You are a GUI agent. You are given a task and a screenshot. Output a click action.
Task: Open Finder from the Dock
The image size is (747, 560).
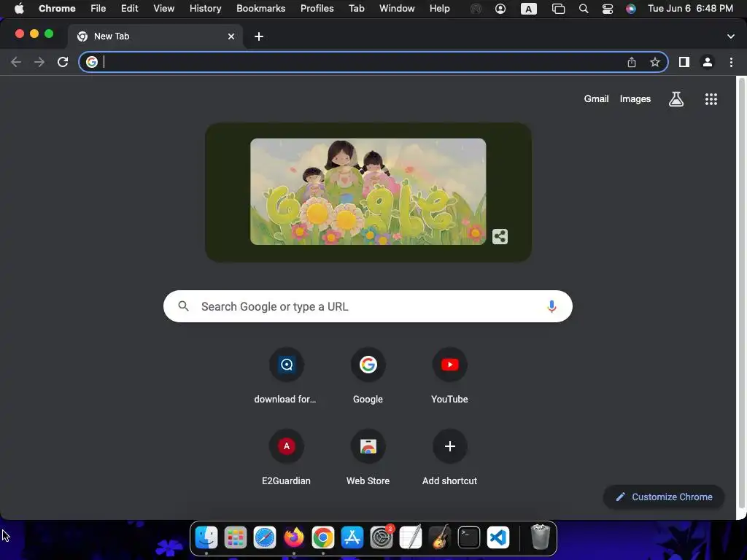coord(206,537)
